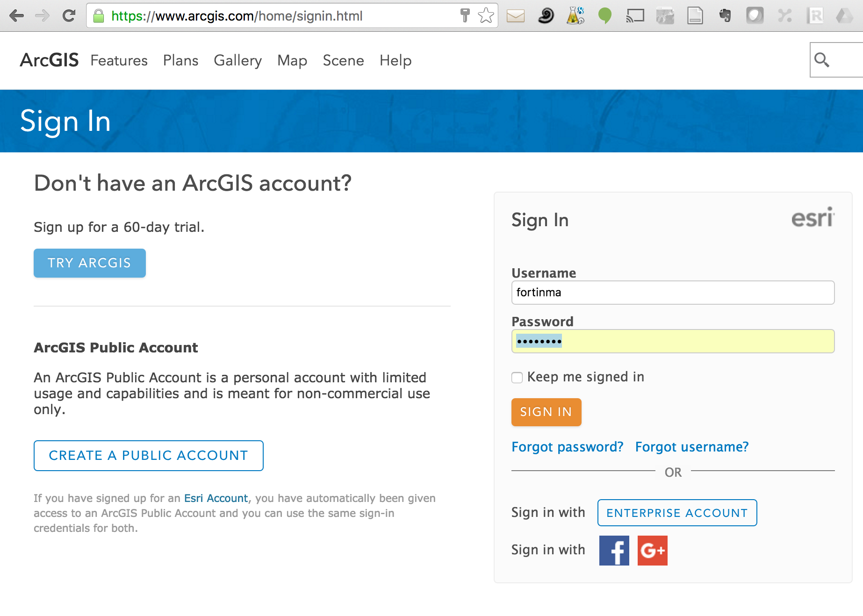Sign in with Google+ icon
Image resolution: width=863 pixels, height=616 pixels.
pyautogui.click(x=653, y=551)
